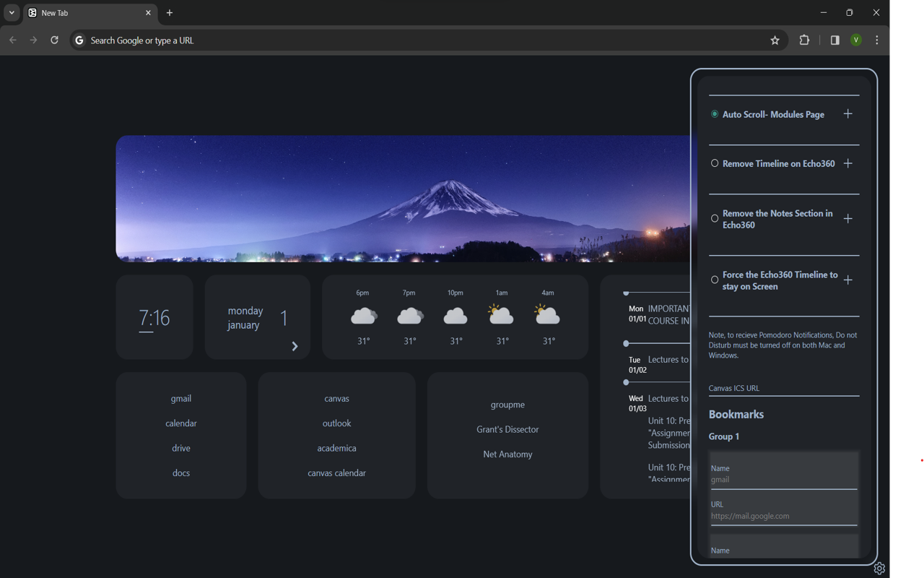Open a new tab with plus icon

(x=170, y=13)
